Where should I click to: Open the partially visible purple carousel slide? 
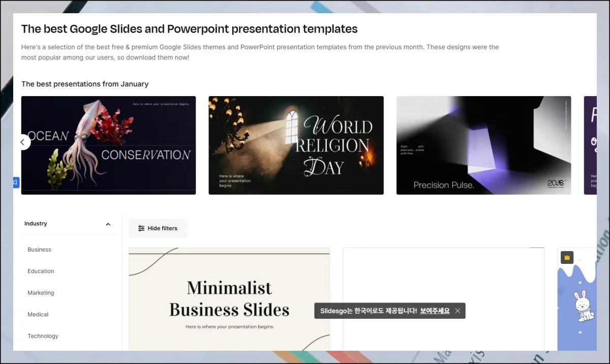(590, 145)
